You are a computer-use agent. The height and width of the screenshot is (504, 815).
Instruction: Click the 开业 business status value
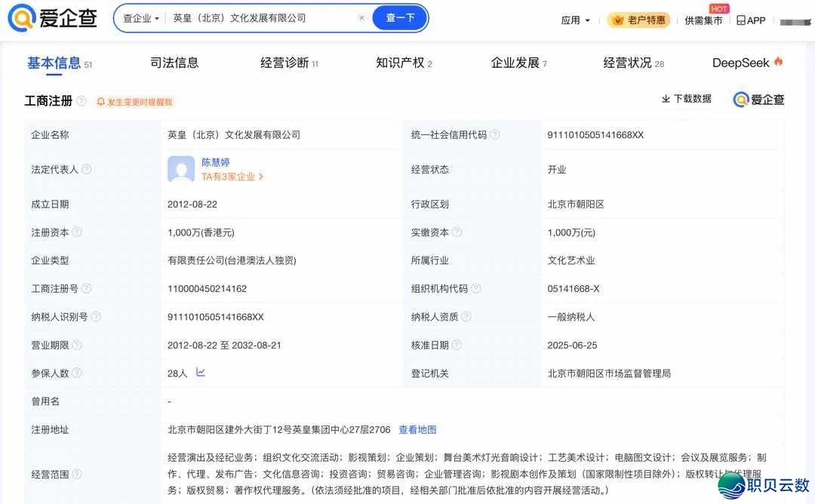coord(557,170)
